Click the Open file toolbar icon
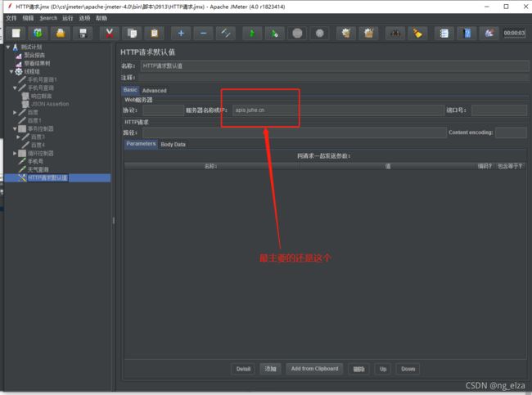Screen dimensions: 532x395 point(61,34)
